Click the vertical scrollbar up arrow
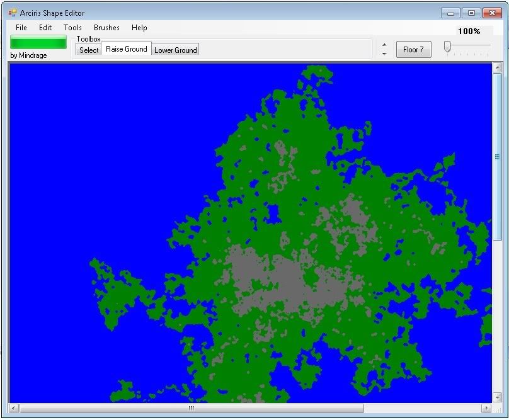The height and width of the screenshot is (420, 509). tap(497, 67)
